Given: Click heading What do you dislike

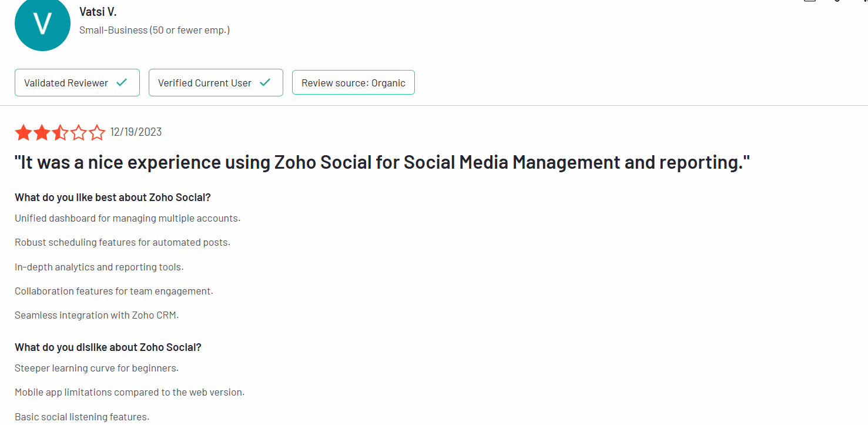Looking at the screenshot, I should (108, 347).
